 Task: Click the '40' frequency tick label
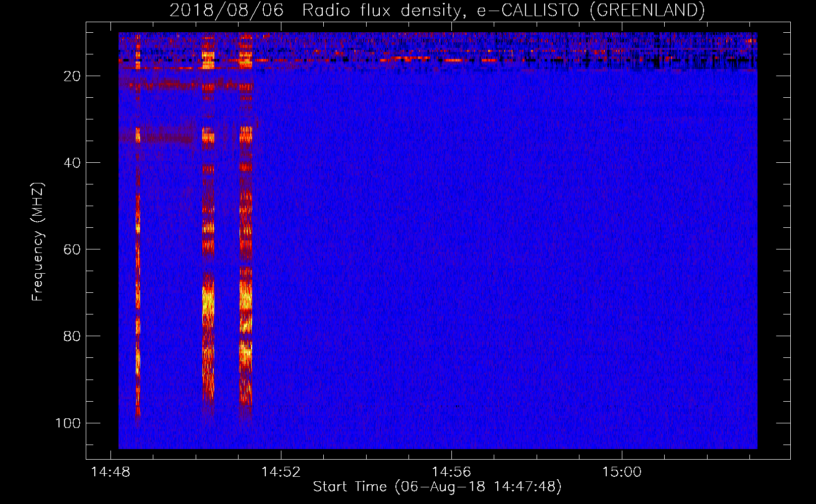click(72, 163)
